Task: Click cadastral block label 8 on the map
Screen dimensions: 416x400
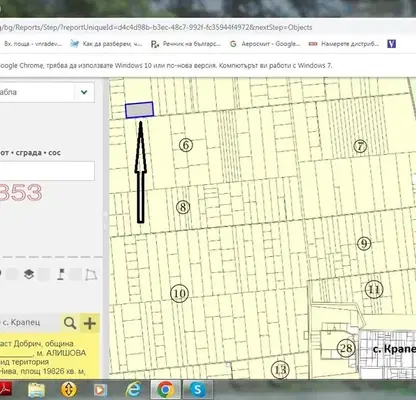Action: (183, 207)
